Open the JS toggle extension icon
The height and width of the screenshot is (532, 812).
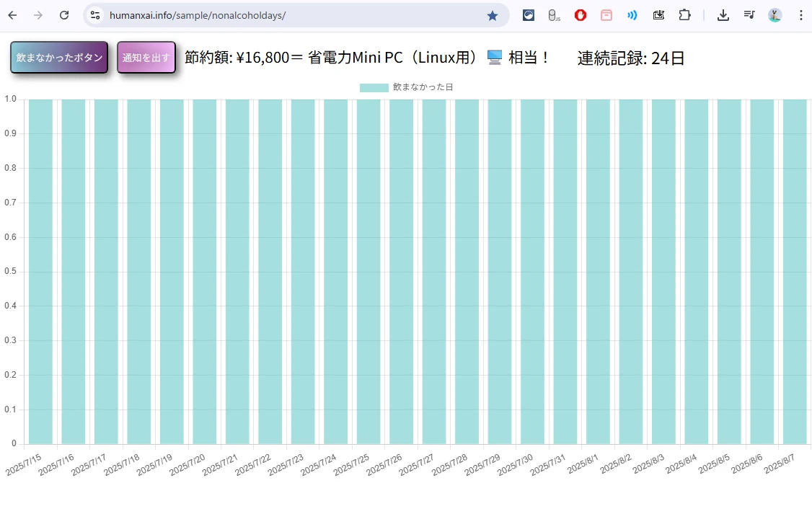(x=554, y=15)
